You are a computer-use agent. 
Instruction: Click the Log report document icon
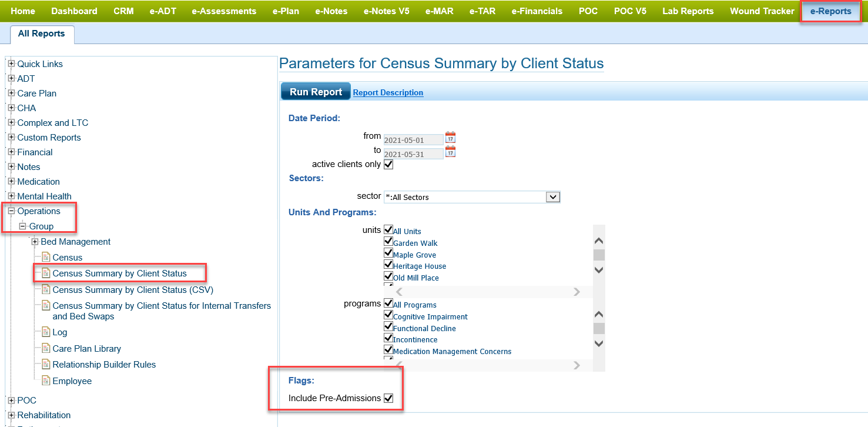pos(46,332)
